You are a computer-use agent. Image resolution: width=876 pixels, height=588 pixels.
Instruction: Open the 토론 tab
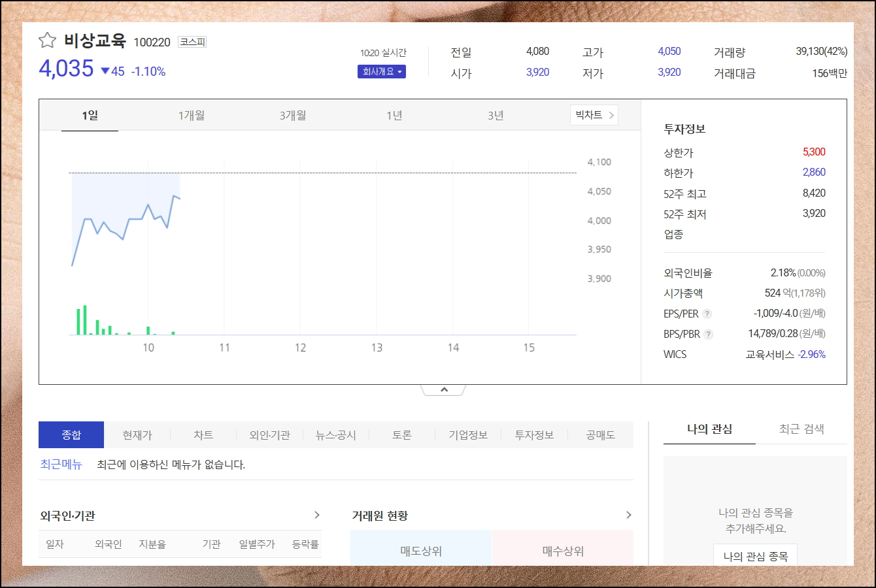point(402,434)
